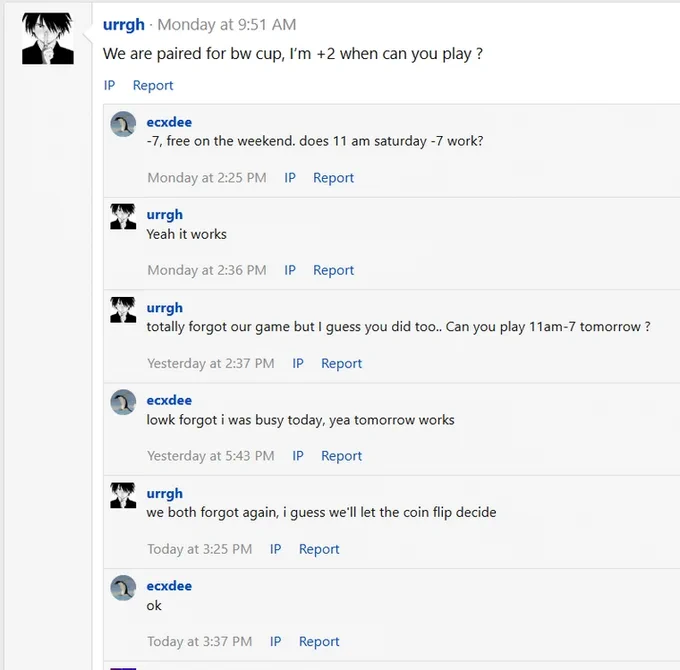Open urrgh's name above 'Yeah it works'
680x670 pixels.
[165, 215]
